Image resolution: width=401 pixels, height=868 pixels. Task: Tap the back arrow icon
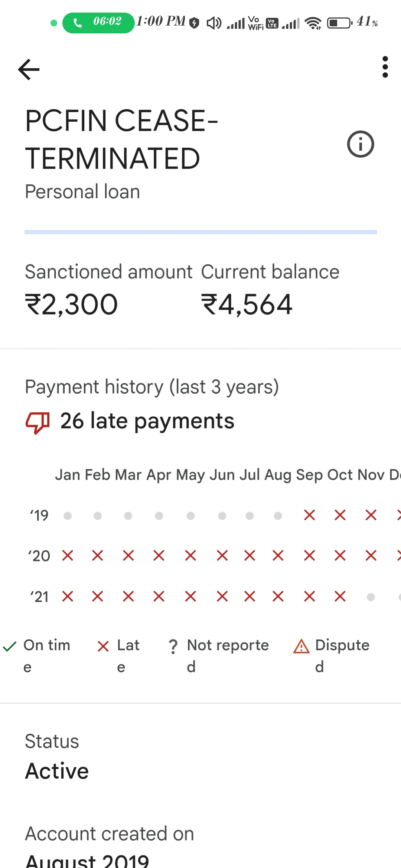[x=29, y=69]
